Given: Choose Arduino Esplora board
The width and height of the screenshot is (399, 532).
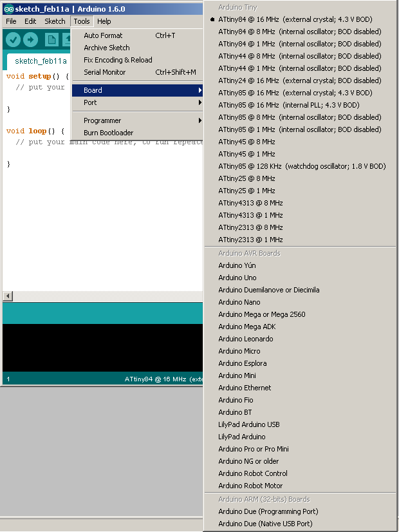Looking at the screenshot, I should [x=300, y=363].
